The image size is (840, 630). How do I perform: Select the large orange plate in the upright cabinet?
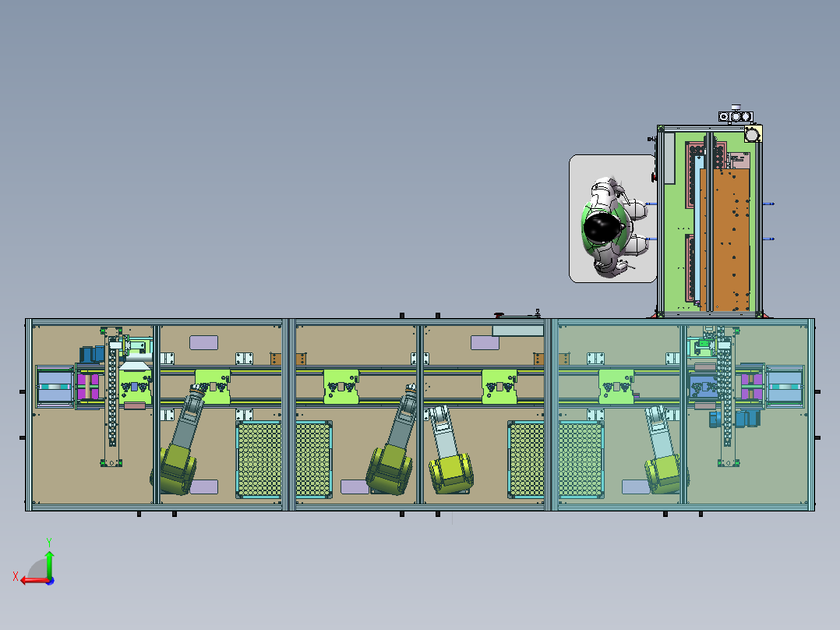pyautogui.click(x=726, y=239)
